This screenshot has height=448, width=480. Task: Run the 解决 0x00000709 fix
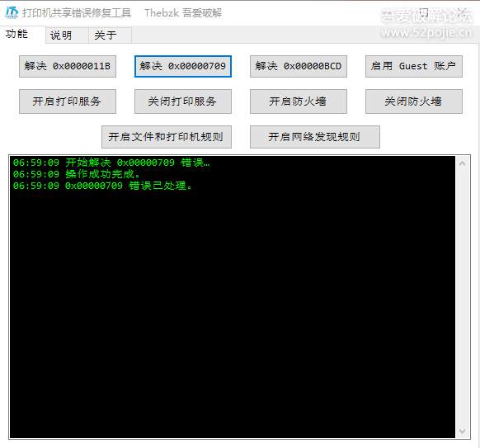pyautogui.click(x=183, y=66)
